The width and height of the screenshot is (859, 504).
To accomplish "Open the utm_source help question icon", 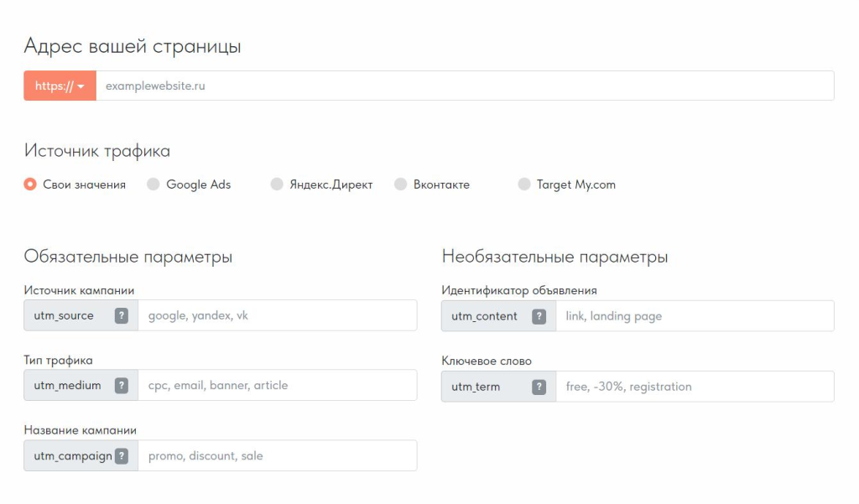I will [122, 315].
